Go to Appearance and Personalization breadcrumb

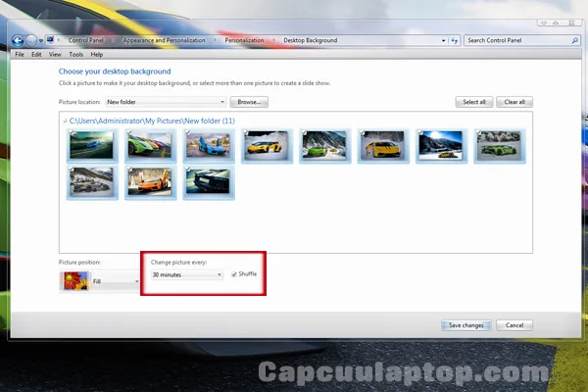click(x=164, y=40)
